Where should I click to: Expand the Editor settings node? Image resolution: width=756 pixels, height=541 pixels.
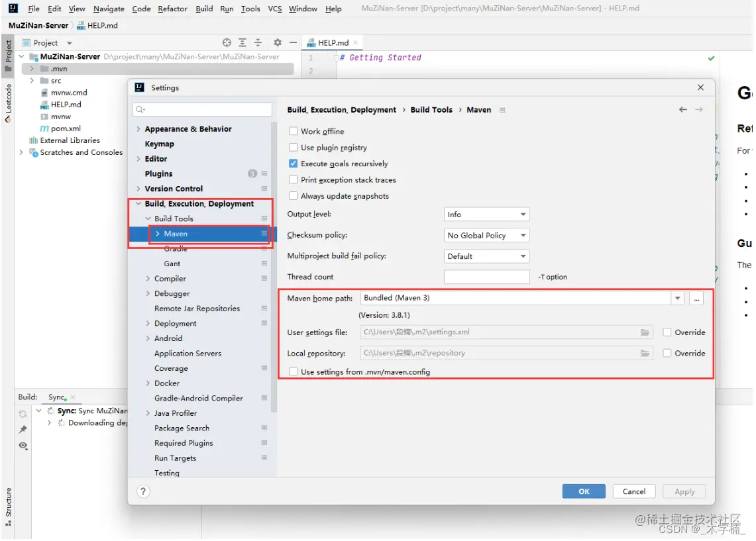(138, 158)
